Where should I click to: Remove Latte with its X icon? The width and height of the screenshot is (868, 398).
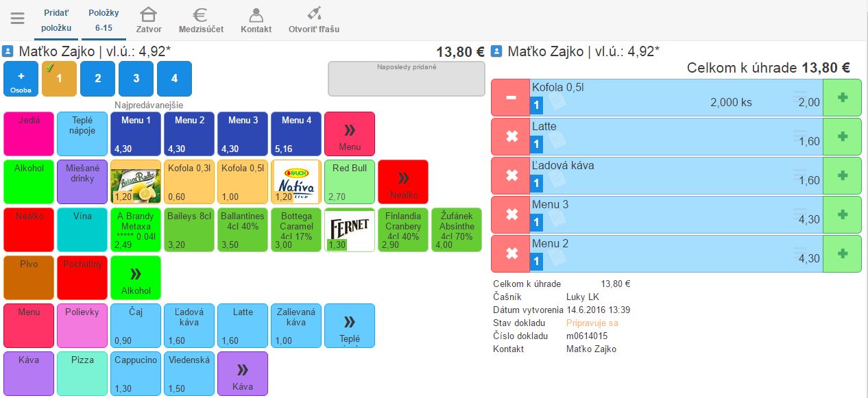(x=511, y=136)
